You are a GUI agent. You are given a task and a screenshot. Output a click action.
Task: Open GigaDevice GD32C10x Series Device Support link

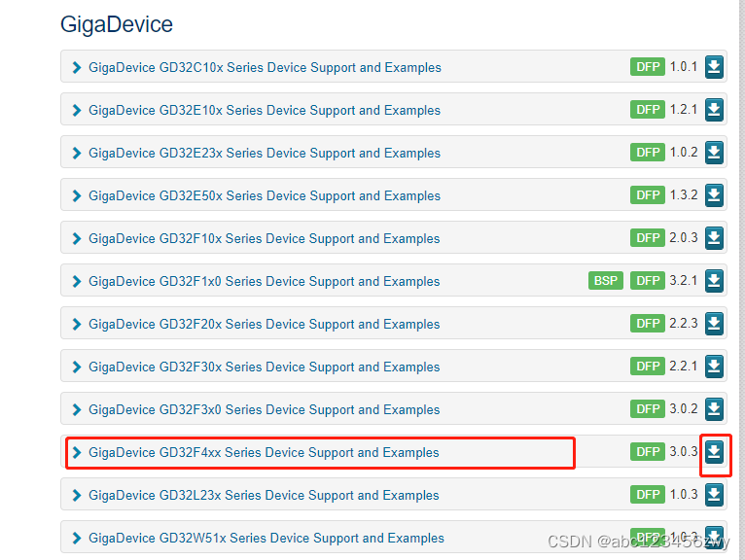point(265,67)
